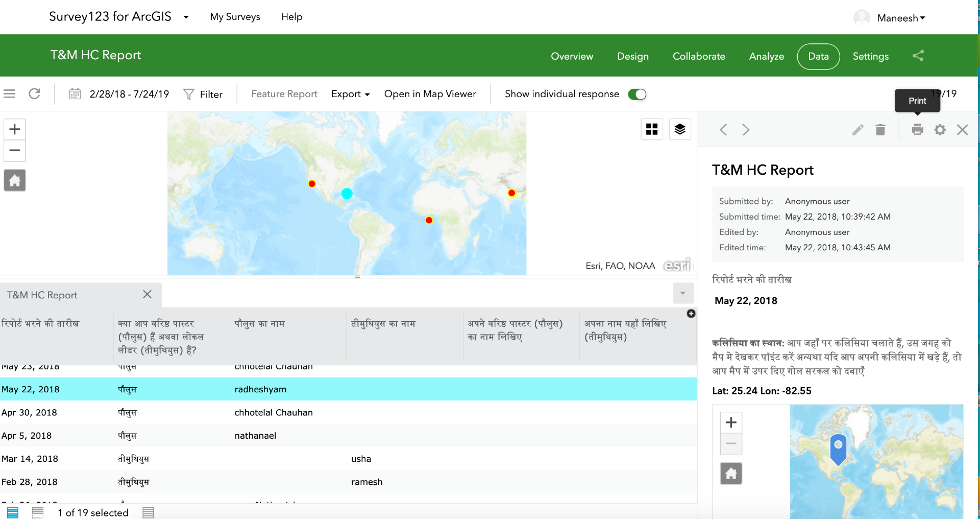Expand the Survey123 for ArcGIS dropdown
The image size is (980, 519).
186,17
